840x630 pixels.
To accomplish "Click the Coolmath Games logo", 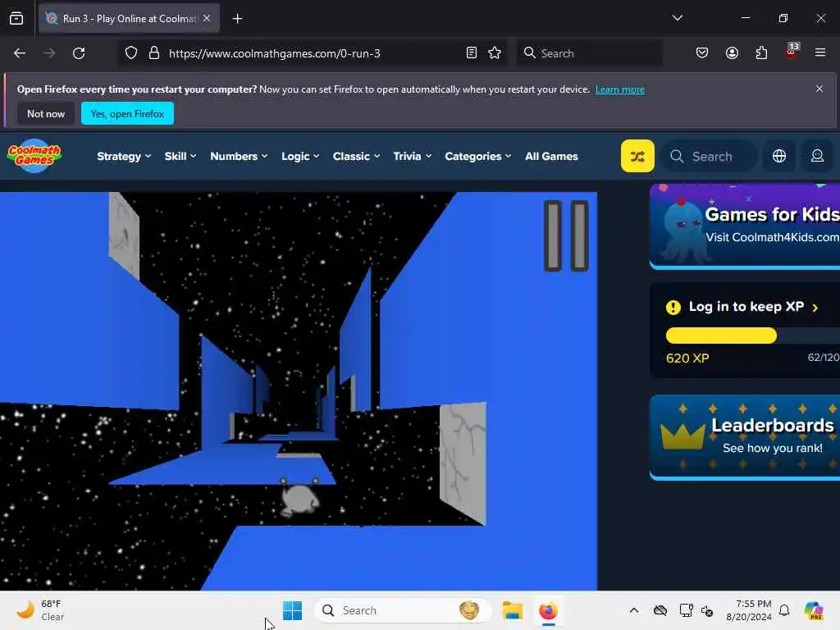I will click(34, 156).
